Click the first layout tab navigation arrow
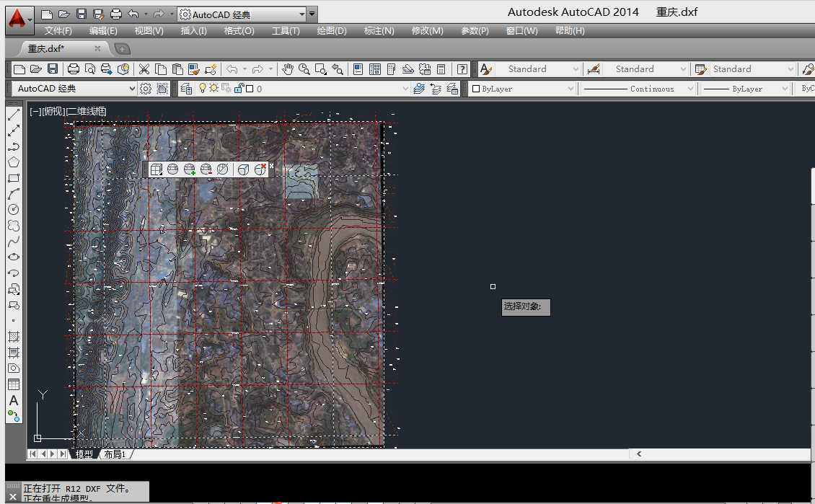The width and height of the screenshot is (815, 504). click(32, 454)
